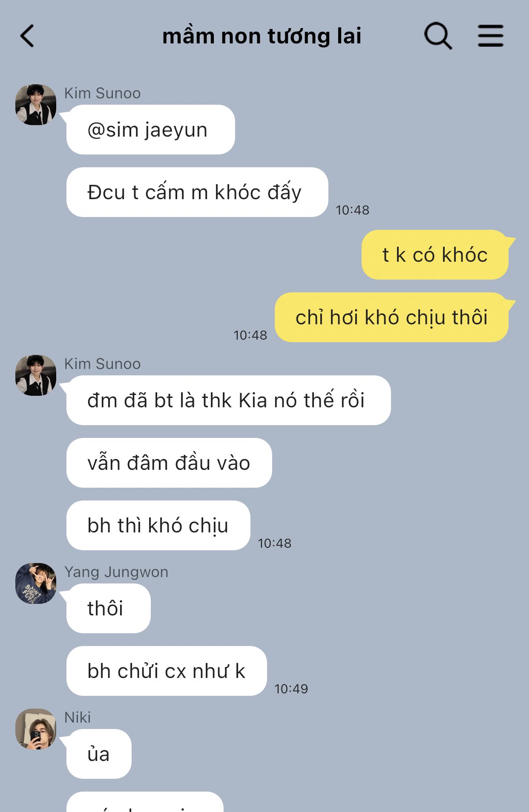The width and height of the screenshot is (529, 812).
Task: Select yellow bubble 'chỉ hơi khó chịu thôi'
Action: pos(391,317)
